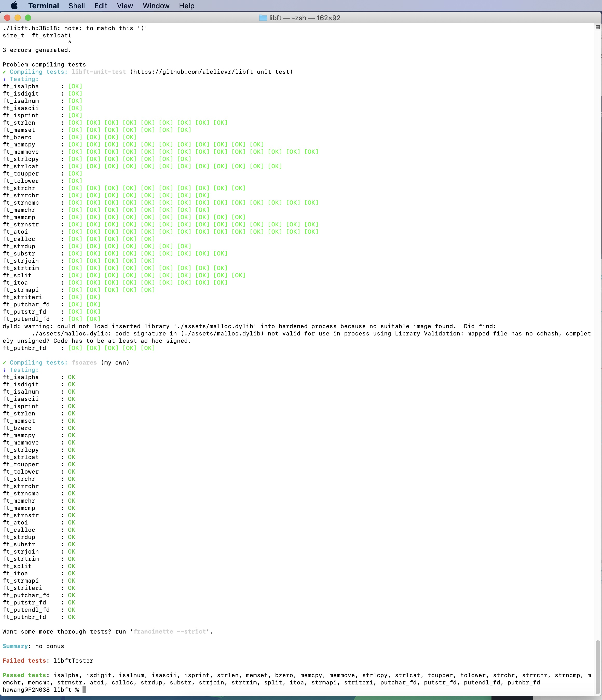Viewport: 602px width, 700px height.
Task: Click ft_strncmp label in bracketed OK section
Action: click(20, 203)
